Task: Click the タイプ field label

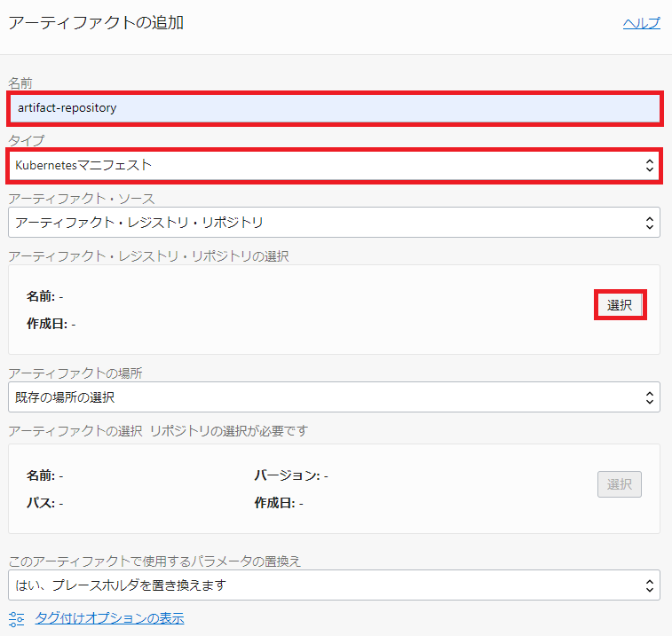Action: pyautogui.click(x=26, y=141)
